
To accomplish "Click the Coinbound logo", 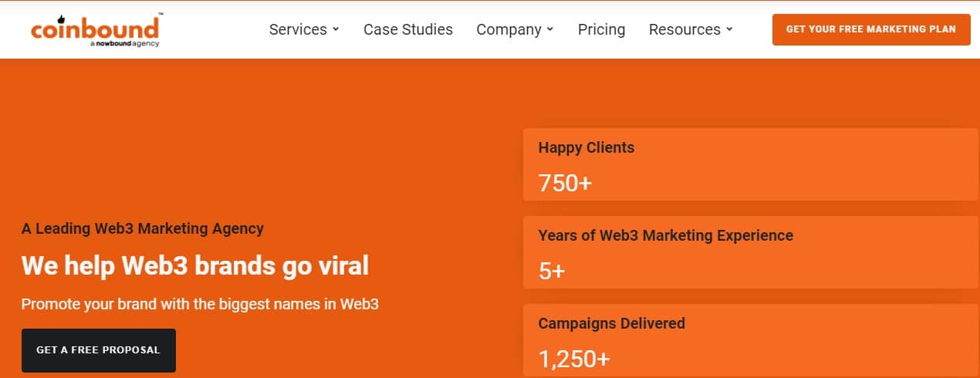I will point(95,28).
